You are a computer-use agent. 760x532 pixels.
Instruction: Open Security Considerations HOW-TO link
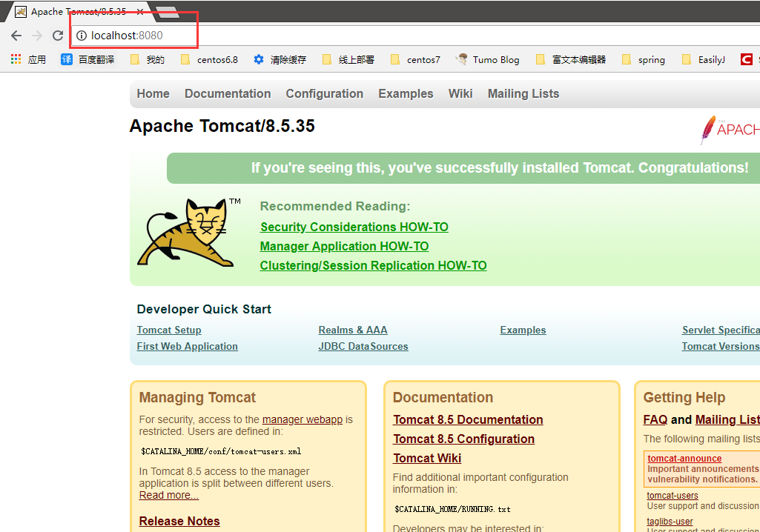[354, 227]
